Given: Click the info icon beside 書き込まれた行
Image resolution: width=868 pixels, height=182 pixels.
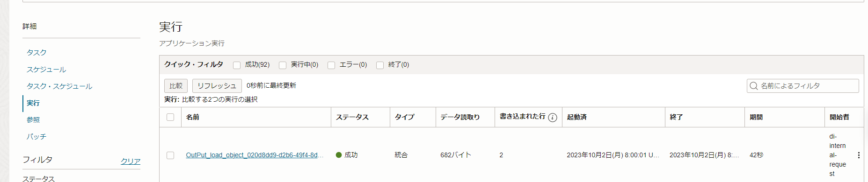Looking at the screenshot, I should pyautogui.click(x=553, y=118).
